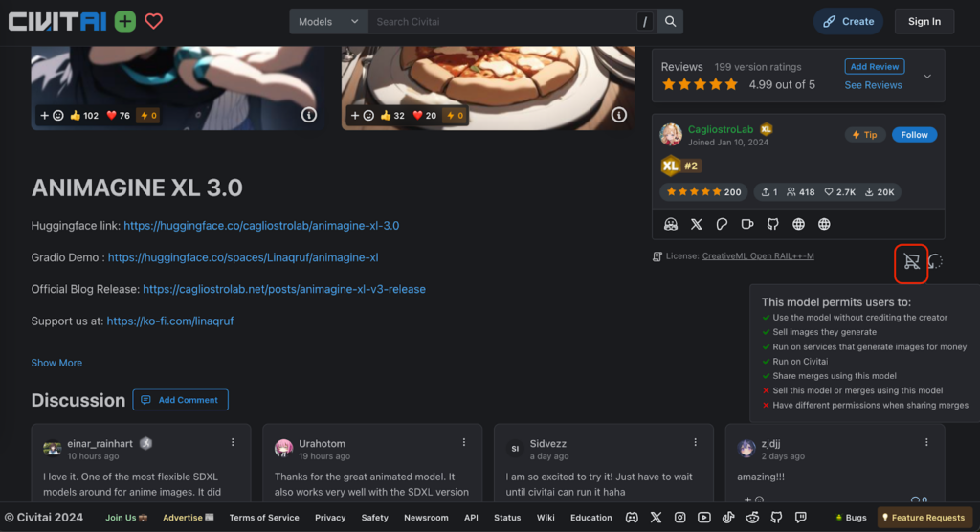This screenshot has height=532, width=980.
Task: Open the YouTube icon in the footer
Action: [x=704, y=518]
